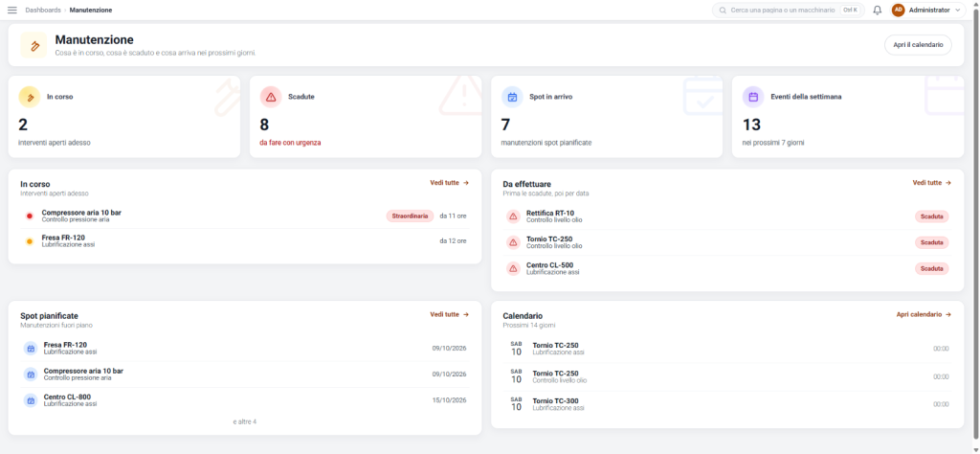
Task: Click the warning icon beside Centro CL-500
Action: tap(513, 269)
